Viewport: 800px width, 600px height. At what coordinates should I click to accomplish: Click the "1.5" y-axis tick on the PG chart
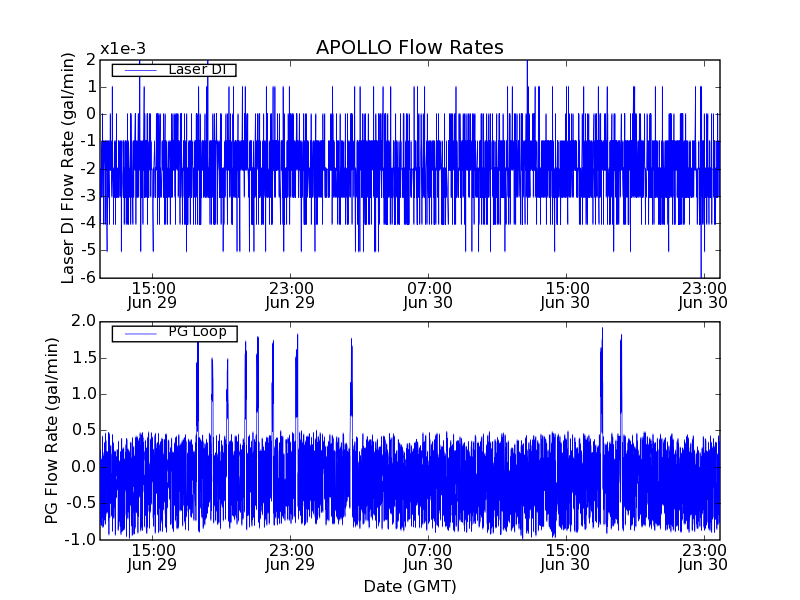(x=84, y=358)
